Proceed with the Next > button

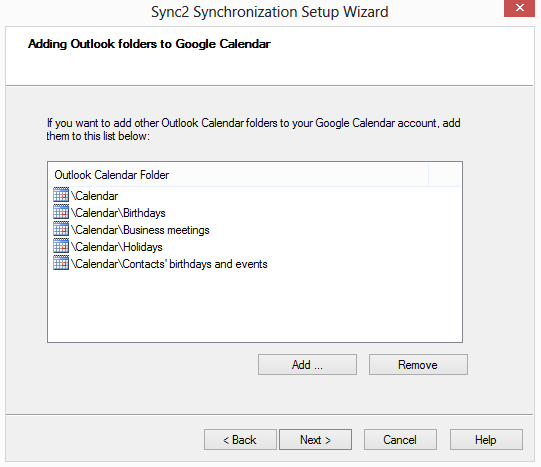click(315, 440)
